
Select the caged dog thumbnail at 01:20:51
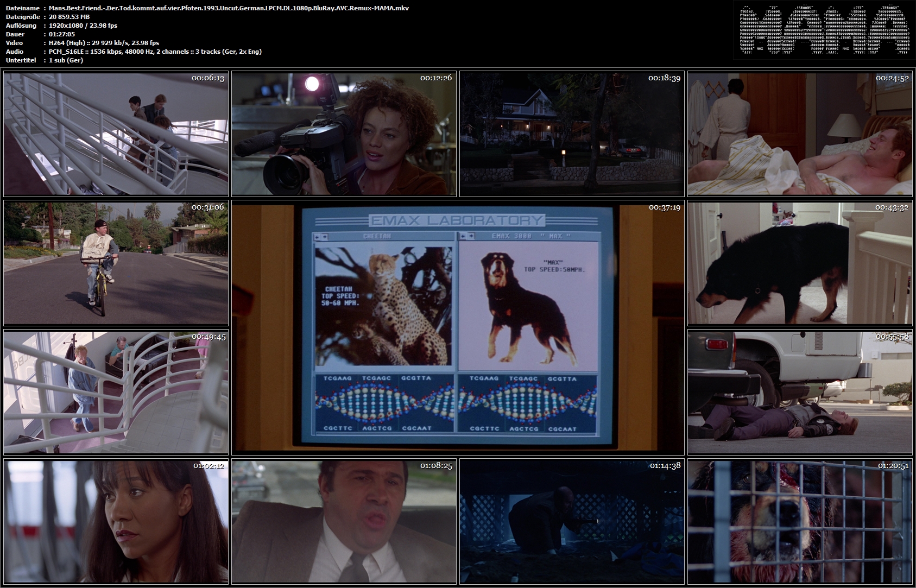click(800, 522)
